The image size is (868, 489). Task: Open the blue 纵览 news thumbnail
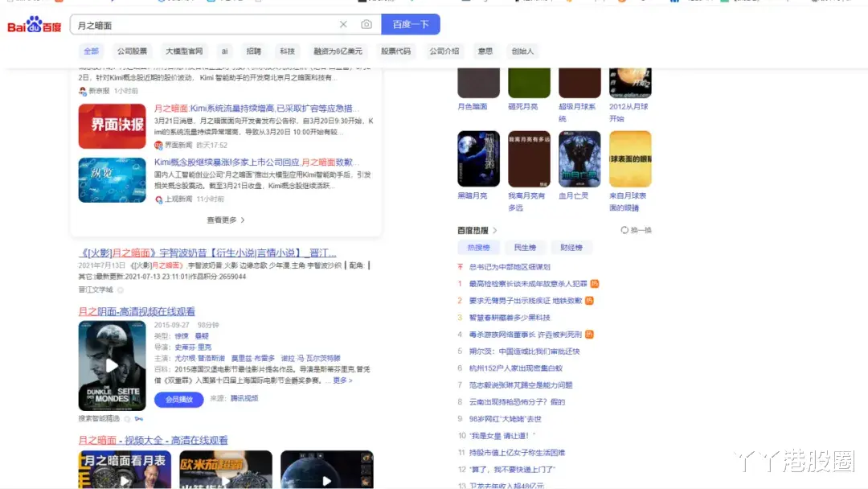tap(112, 180)
